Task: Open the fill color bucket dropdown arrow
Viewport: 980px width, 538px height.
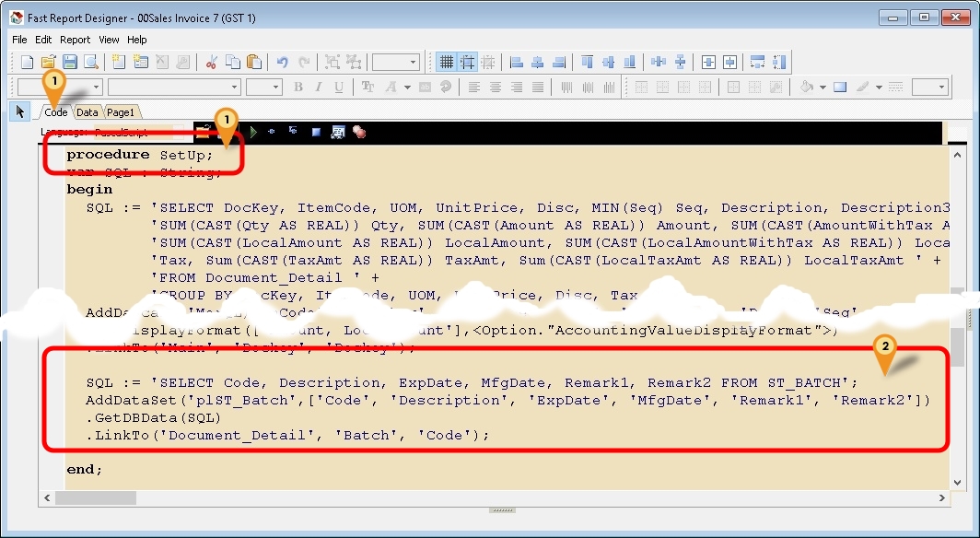Action: 822,88
